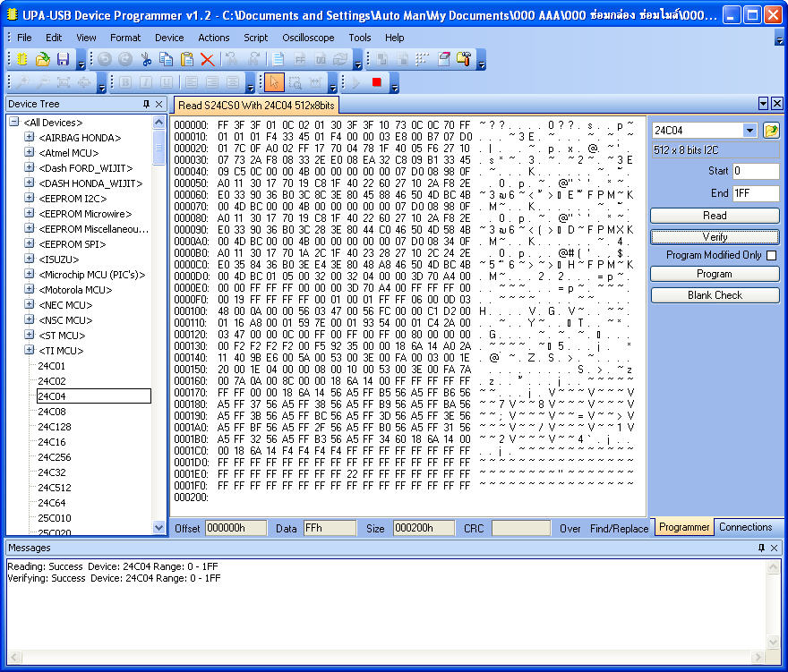788x672 pixels.
Task: Expand the Atmel MCU tree node
Action: [x=30, y=152]
